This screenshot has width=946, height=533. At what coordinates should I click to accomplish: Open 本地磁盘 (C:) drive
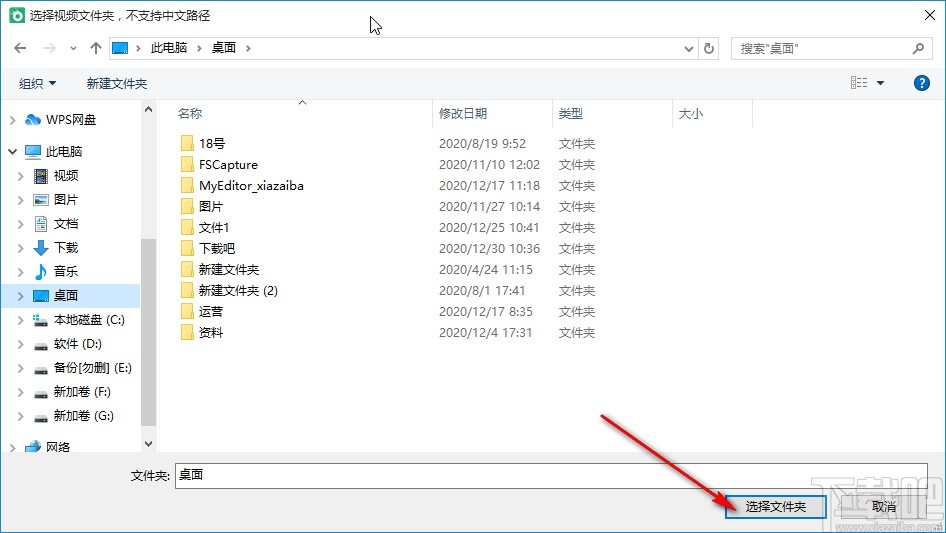coord(89,320)
